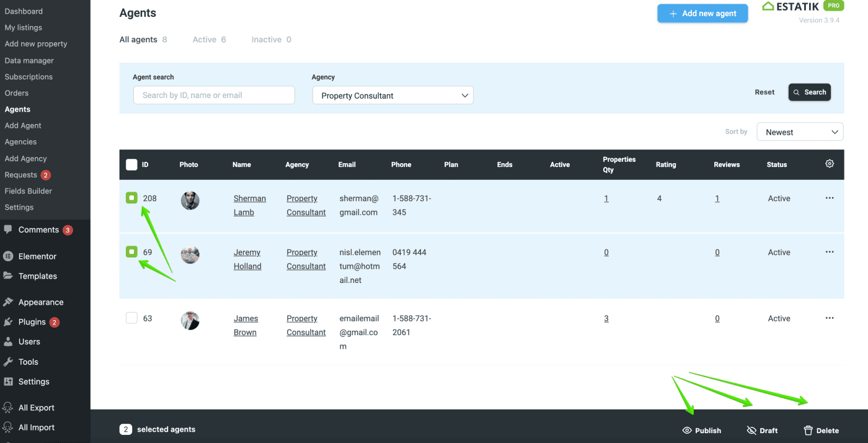Open three-dot actions menu for Jeremy Holland
Viewport: 868px width, 443px height.
pyautogui.click(x=830, y=252)
